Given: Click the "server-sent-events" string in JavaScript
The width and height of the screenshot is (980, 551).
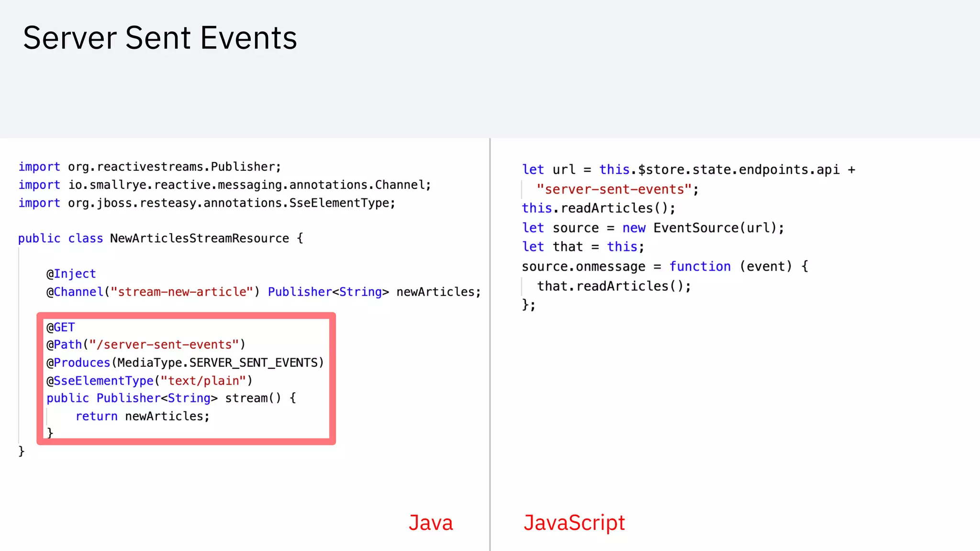Looking at the screenshot, I should click(x=614, y=189).
